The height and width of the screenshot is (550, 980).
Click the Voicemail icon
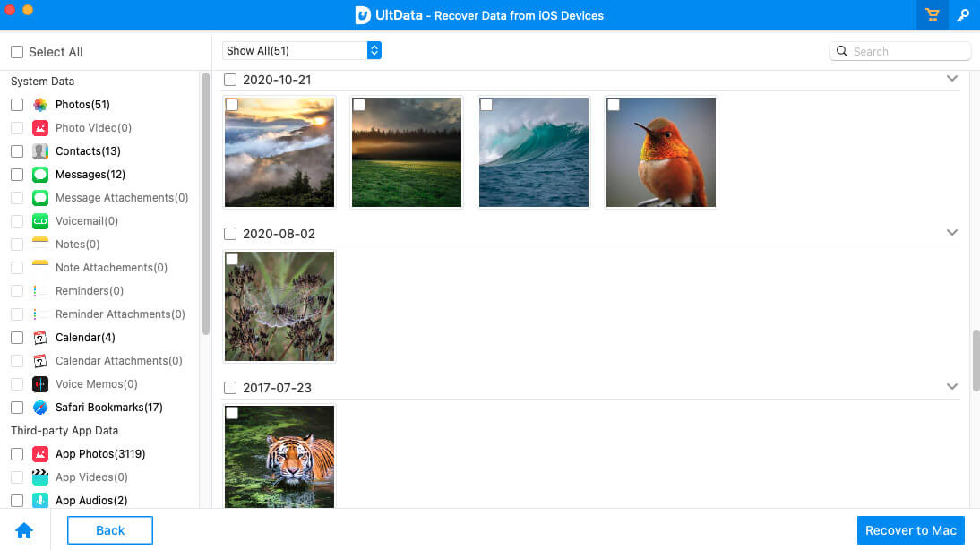point(40,221)
